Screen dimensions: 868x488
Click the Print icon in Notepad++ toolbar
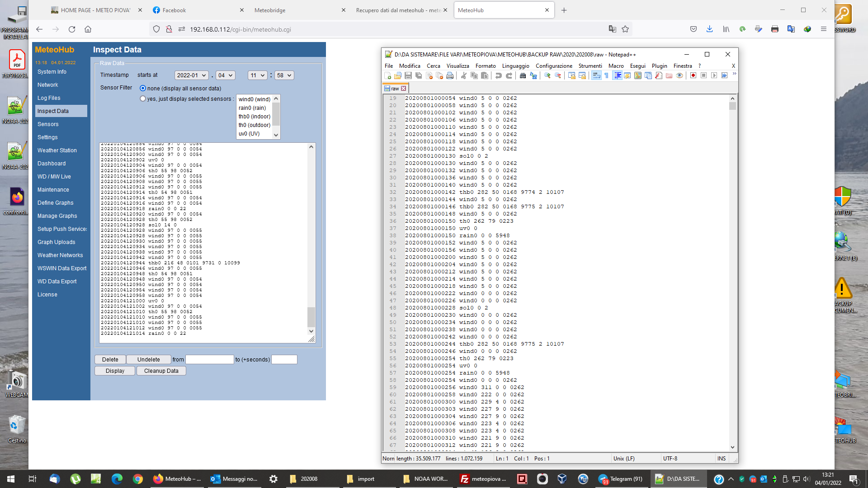coord(450,75)
